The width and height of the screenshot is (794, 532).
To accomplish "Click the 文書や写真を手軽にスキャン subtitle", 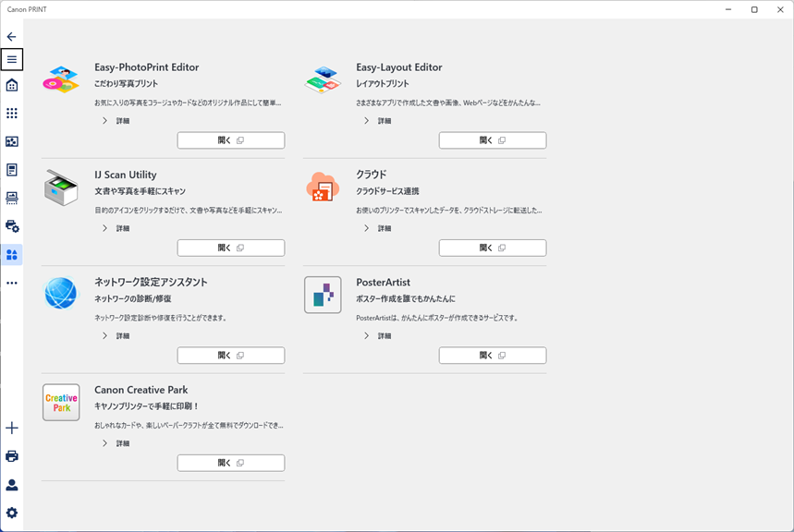I will pos(140,191).
